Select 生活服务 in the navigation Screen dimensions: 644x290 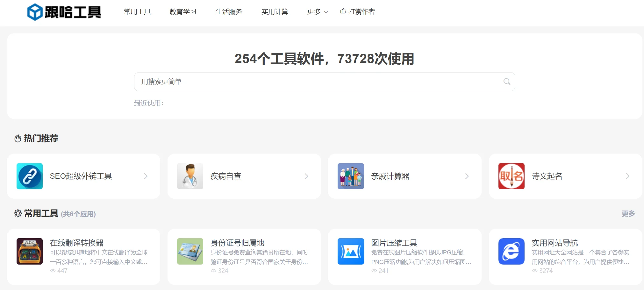229,12
